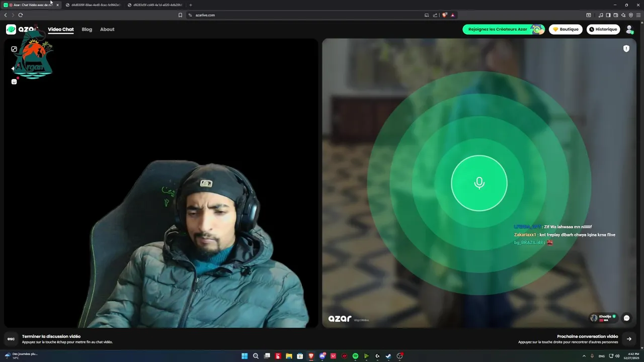This screenshot has width=644, height=362.
Task: Go back in browser history
Action: pos(6,15)
